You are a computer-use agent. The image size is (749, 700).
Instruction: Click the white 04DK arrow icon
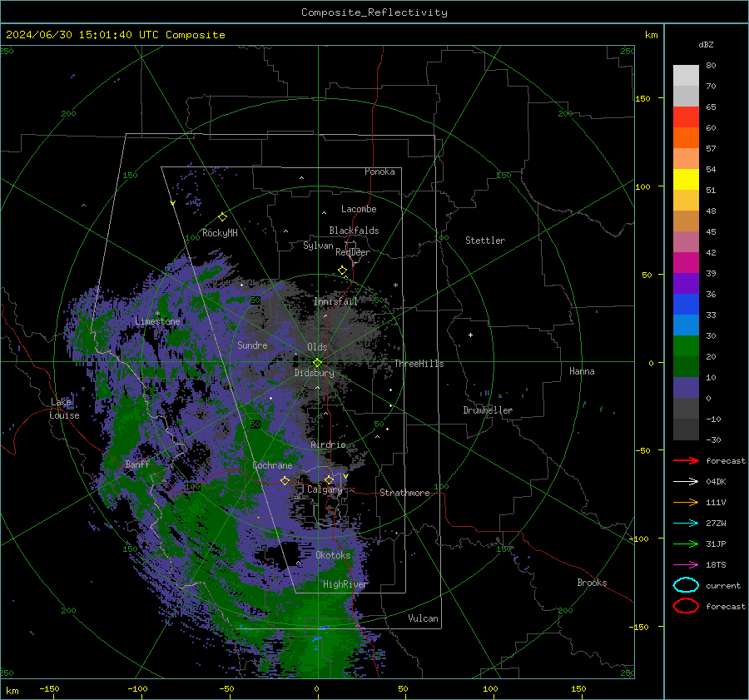tap(686, 481)
